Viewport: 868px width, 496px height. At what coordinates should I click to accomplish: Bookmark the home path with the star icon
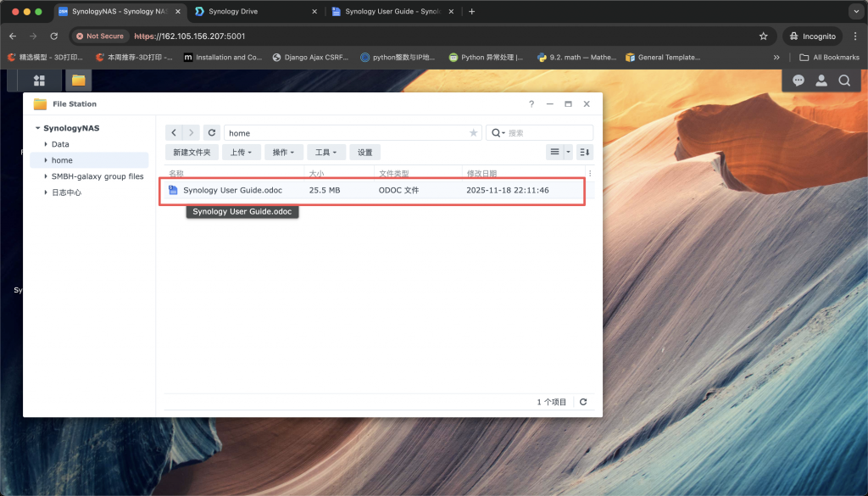(473, 133)
